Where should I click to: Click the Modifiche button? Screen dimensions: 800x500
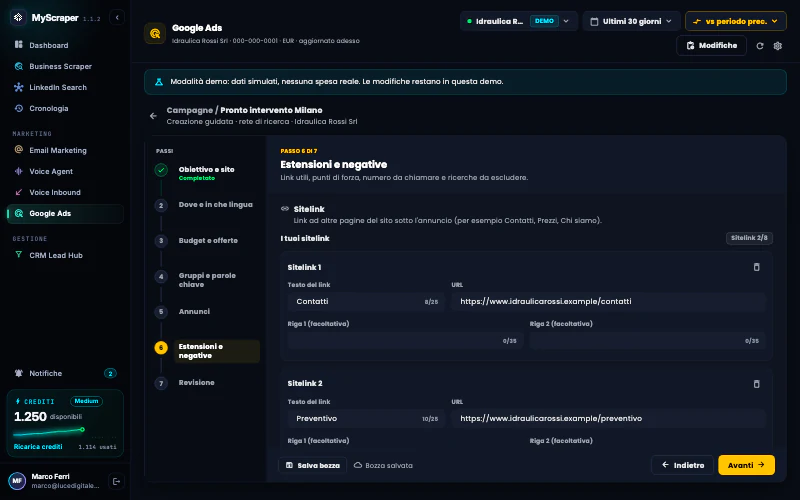711,45
